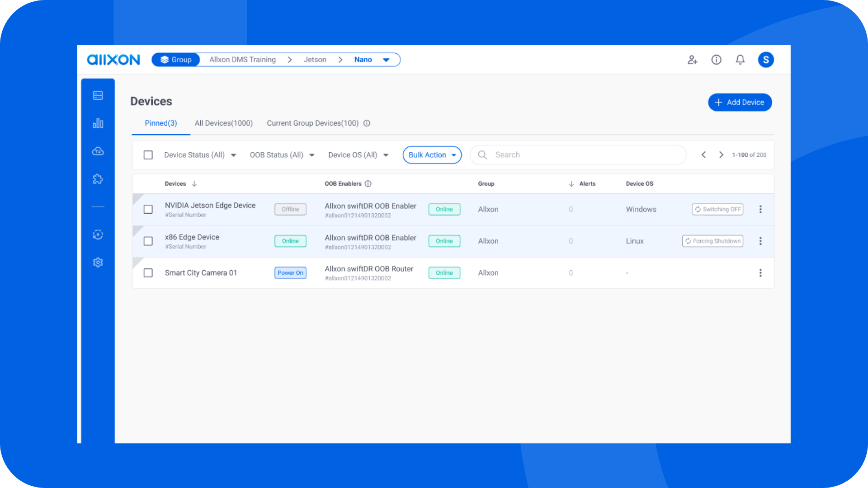Click info icon beside OOB Enablers header
Image resolution: width=868 pixels, height=488 pixels.
pyautogui.click(x=368, y=184)
